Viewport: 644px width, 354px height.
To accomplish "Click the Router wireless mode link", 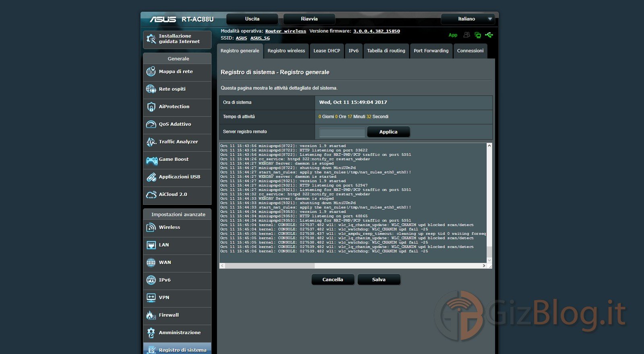I will tap(285, 31).
